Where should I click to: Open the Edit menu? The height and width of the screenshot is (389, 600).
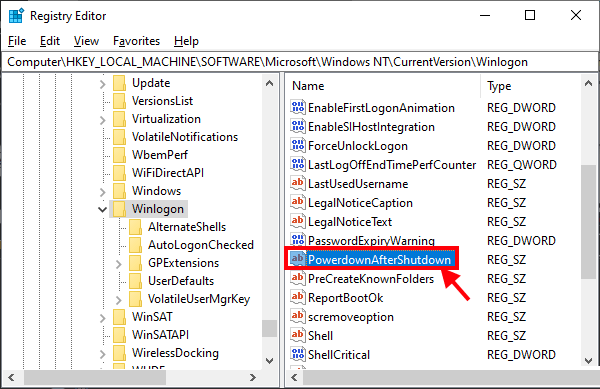point(50,41)
